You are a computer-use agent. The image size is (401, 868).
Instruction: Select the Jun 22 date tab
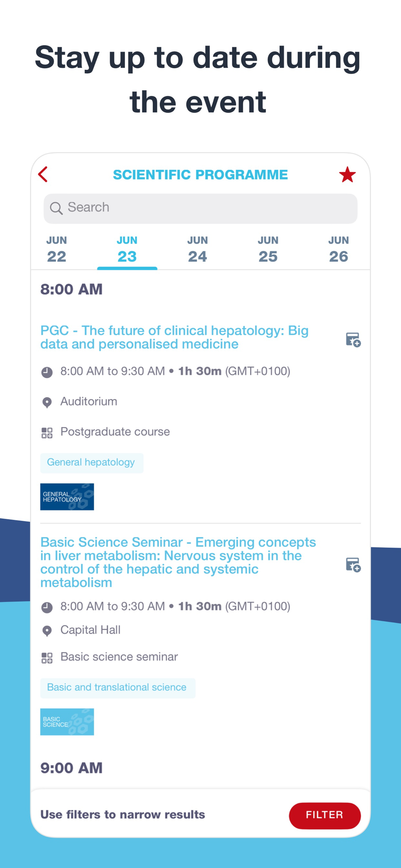[56, 250]
